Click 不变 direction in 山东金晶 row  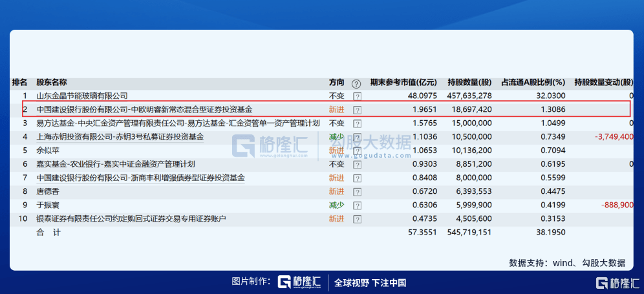pyautogui.click(x=336, y=96)
